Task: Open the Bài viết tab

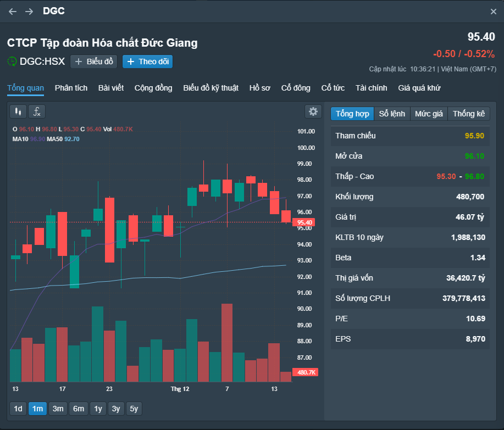Action: (111, 88)
